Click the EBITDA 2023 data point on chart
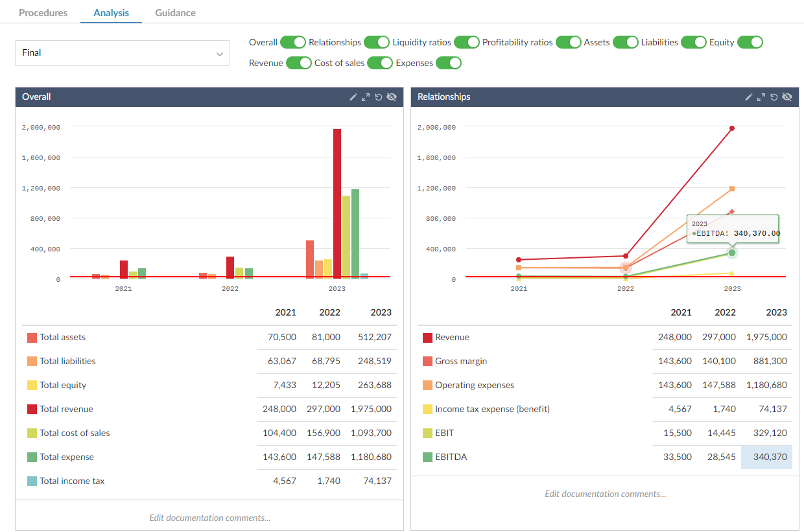The width and height of the screenshot is (804, 532). click(x=732, y=253)
